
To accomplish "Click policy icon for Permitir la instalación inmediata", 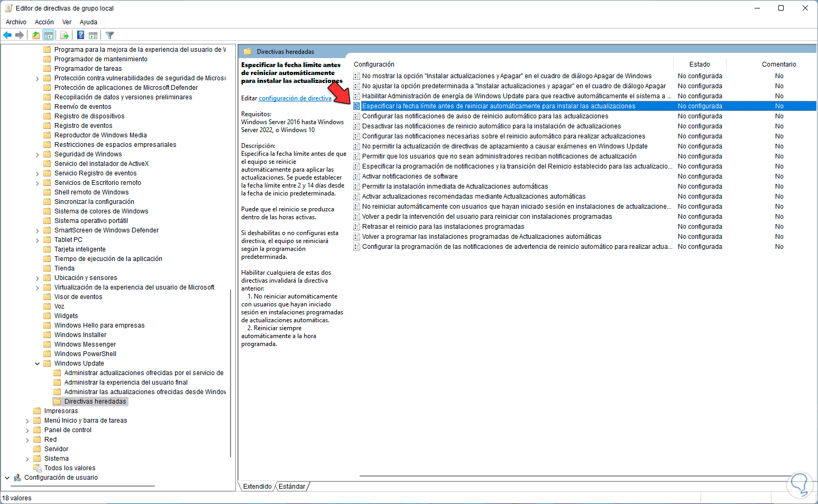I will point(357,186).
